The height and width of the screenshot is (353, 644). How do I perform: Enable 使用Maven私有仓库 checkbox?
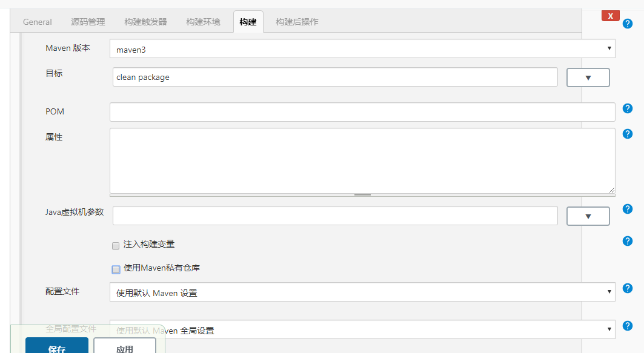pos(116,269)
